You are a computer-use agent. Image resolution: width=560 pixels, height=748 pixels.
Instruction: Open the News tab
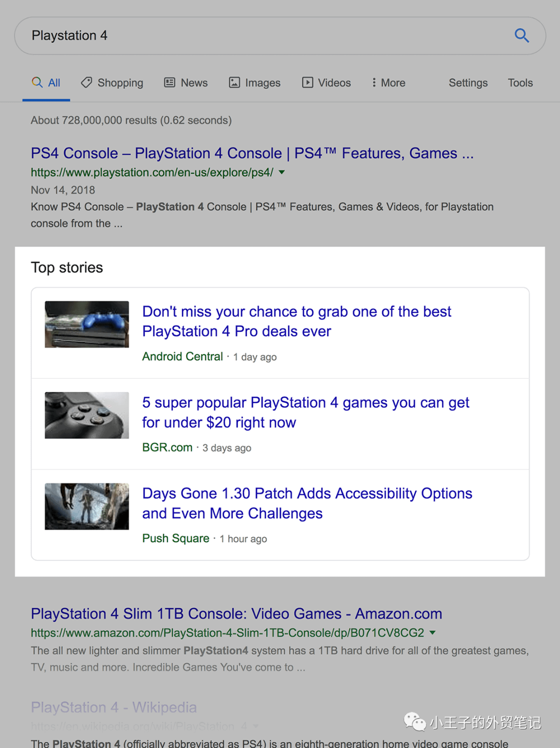tap(186, 83)
